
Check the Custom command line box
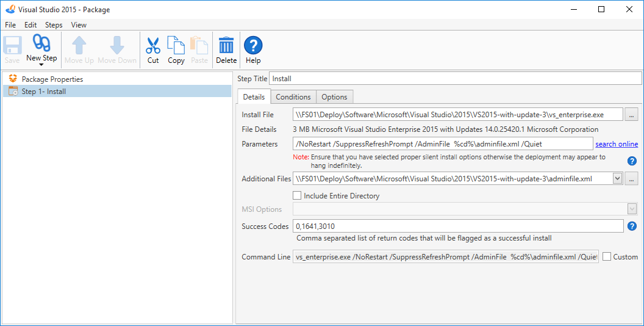coord(607,257)
